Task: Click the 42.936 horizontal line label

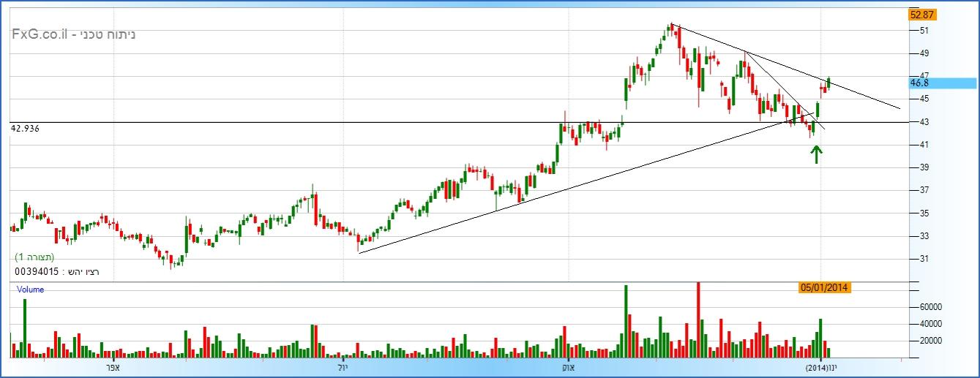Action: (26, 129)
